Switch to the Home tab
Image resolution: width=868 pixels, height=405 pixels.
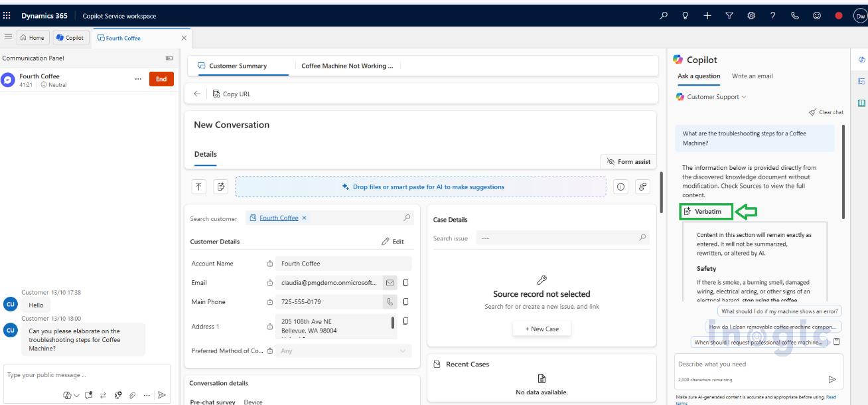click(x=32, y=38)
